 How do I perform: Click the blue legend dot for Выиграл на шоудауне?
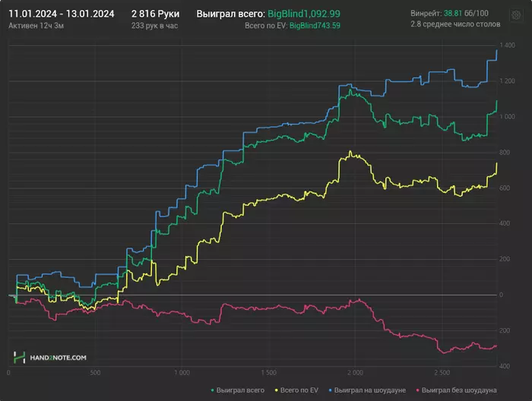pos(330,390)
